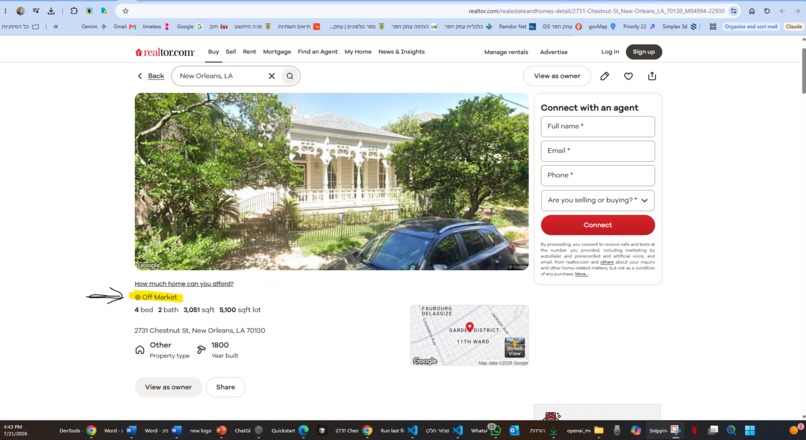Open the Sell menu
Image resolution: width=806 pixels, height=440 pixels.
point(231,52)
